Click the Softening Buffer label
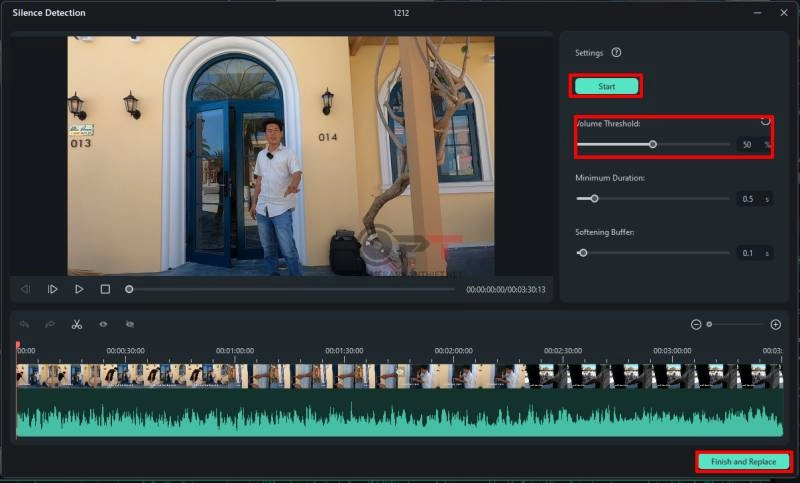The height and width of the screenshot is (483, 800). click(x=605, y=232)
